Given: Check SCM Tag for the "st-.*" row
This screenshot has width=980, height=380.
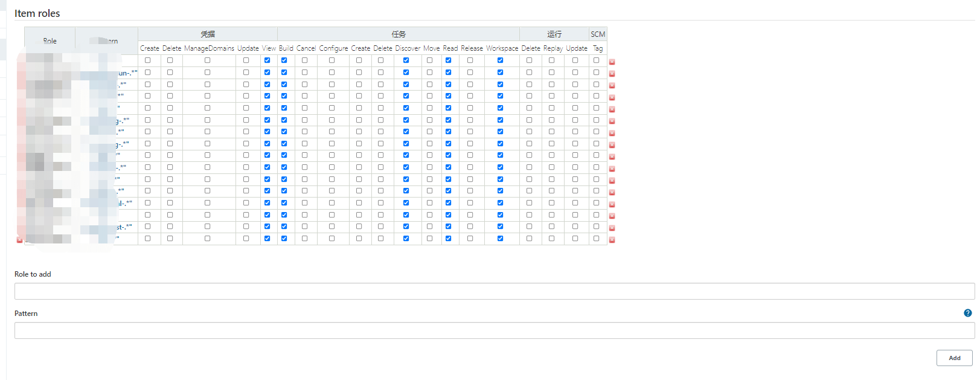Looking at the screenshot, I should (x=596, y=227).
